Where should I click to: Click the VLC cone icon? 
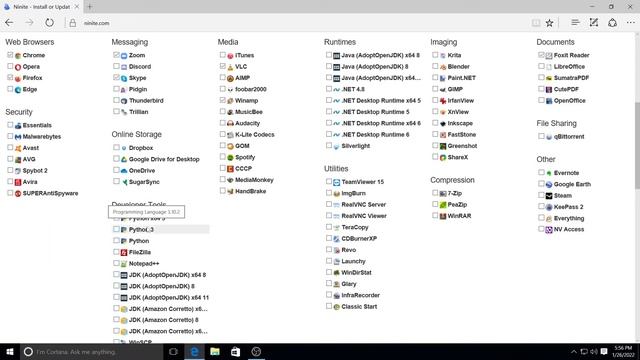(230, 67)
